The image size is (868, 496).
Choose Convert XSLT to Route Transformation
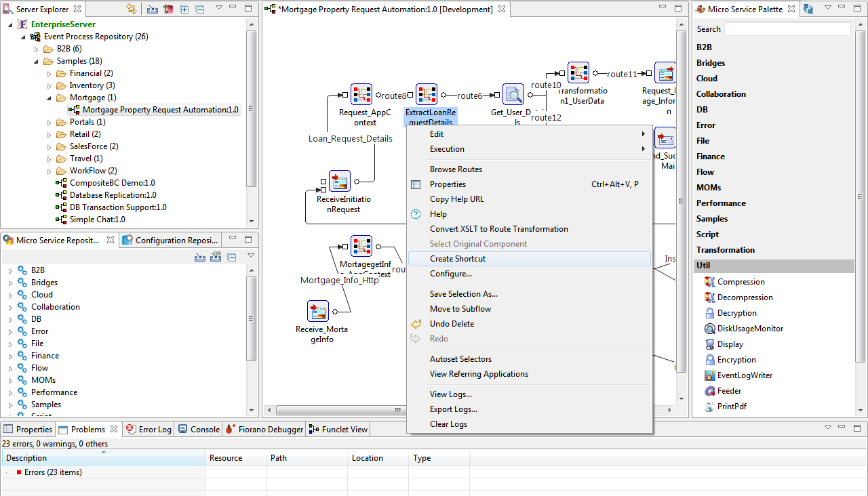[530, 229]
